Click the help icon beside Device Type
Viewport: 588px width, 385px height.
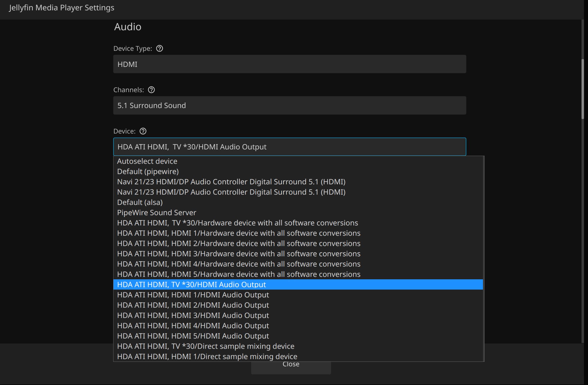click(159, 49)
